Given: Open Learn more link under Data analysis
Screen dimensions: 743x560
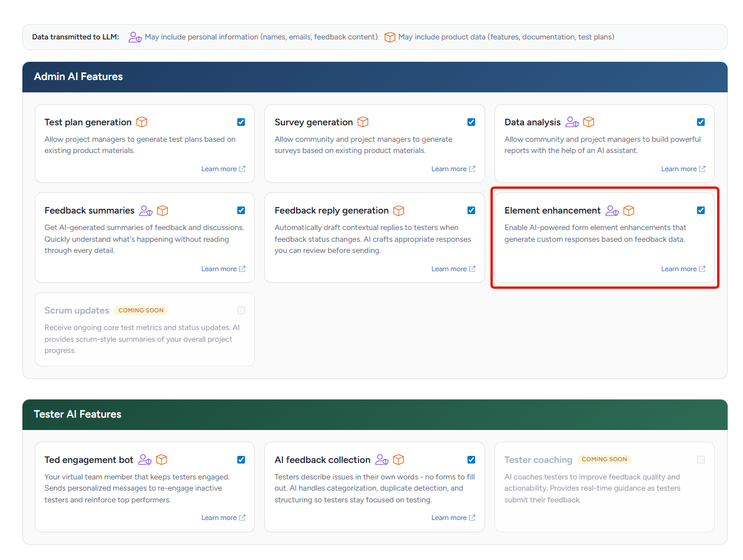Looking at the screenshot, I should pos(682,169).
